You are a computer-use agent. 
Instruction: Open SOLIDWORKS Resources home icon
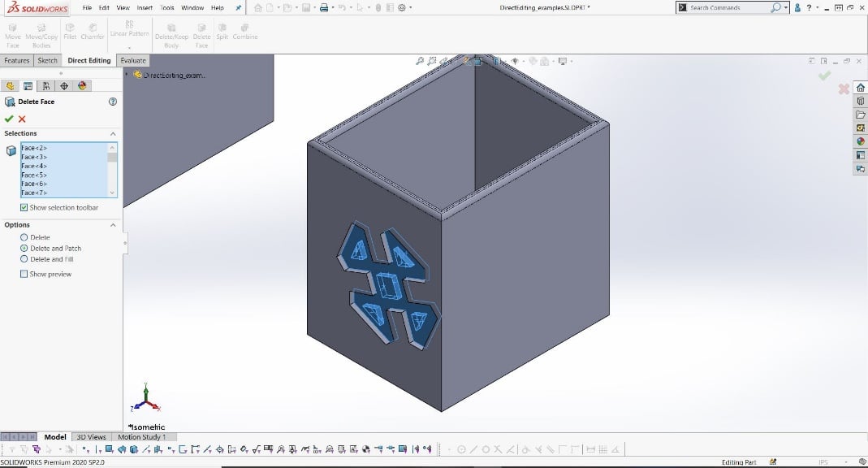coord(860,87)
